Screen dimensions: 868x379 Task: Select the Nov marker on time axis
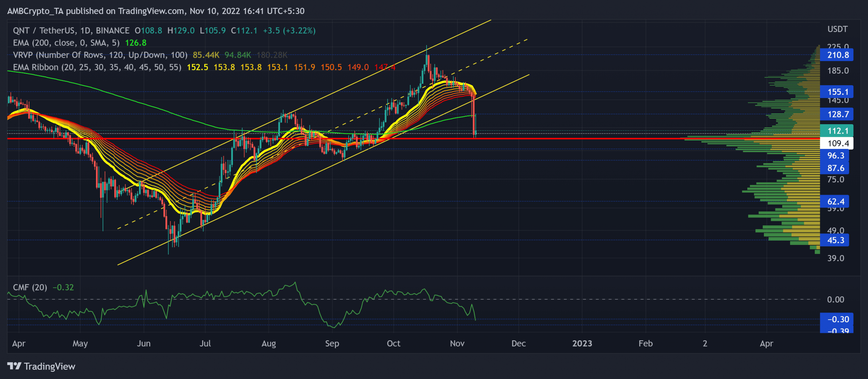point(457,343)
